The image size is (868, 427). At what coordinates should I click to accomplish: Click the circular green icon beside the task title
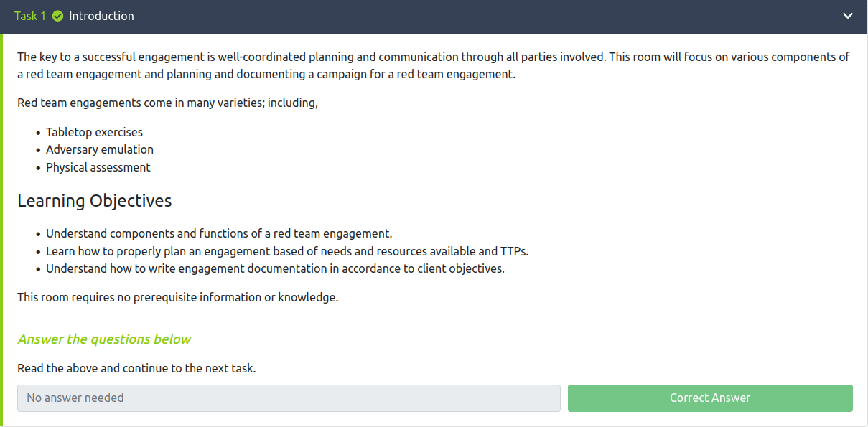[x=57, y=15]
